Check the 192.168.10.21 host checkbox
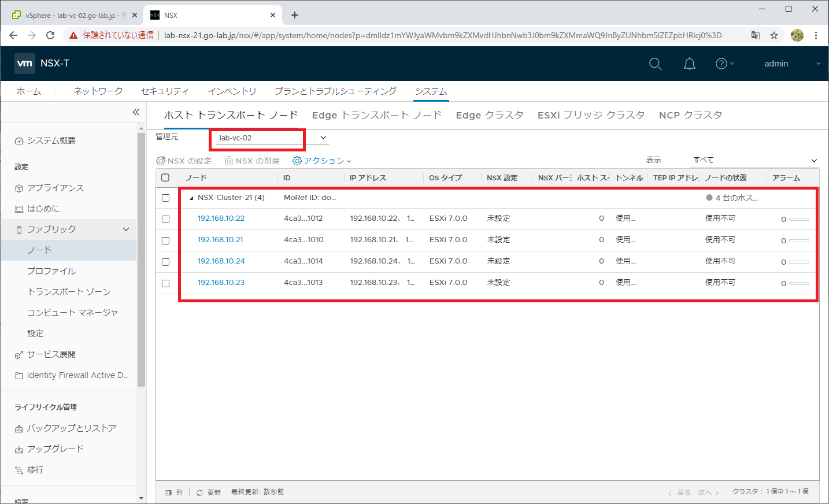829x504 pixels. point(165,240)
